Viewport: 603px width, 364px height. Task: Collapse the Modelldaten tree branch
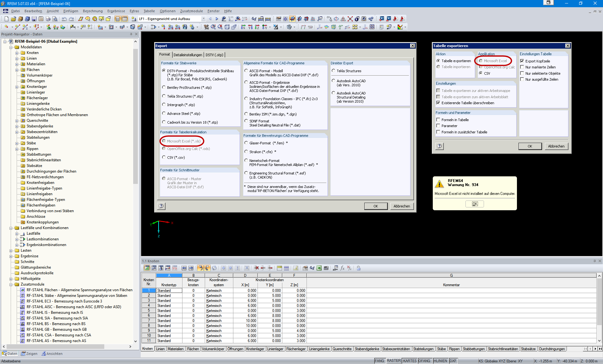(x=11, y=47)
